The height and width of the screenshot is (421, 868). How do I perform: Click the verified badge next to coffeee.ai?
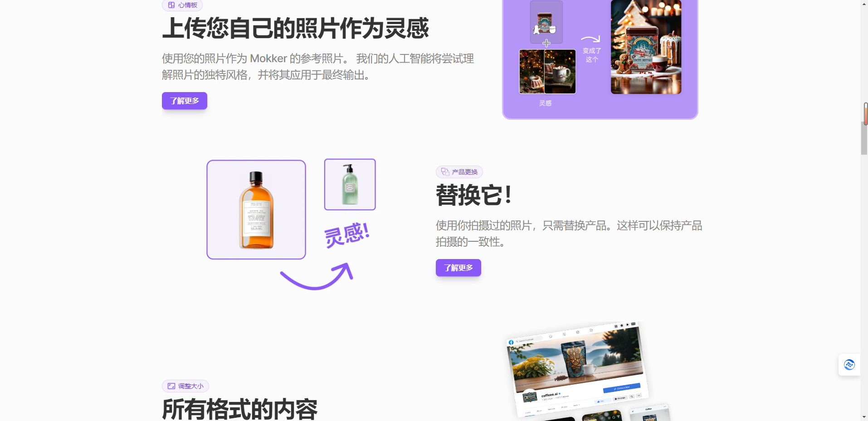point(560,394)
